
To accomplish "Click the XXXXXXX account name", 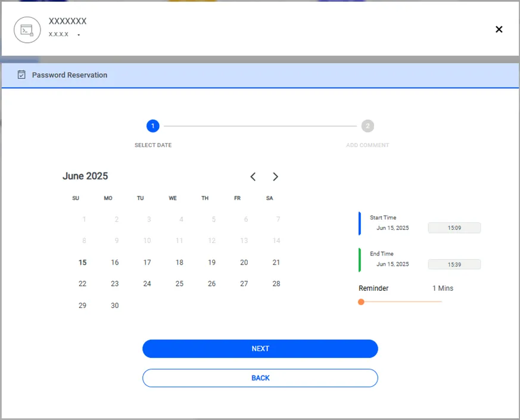I will coord(68,21).
